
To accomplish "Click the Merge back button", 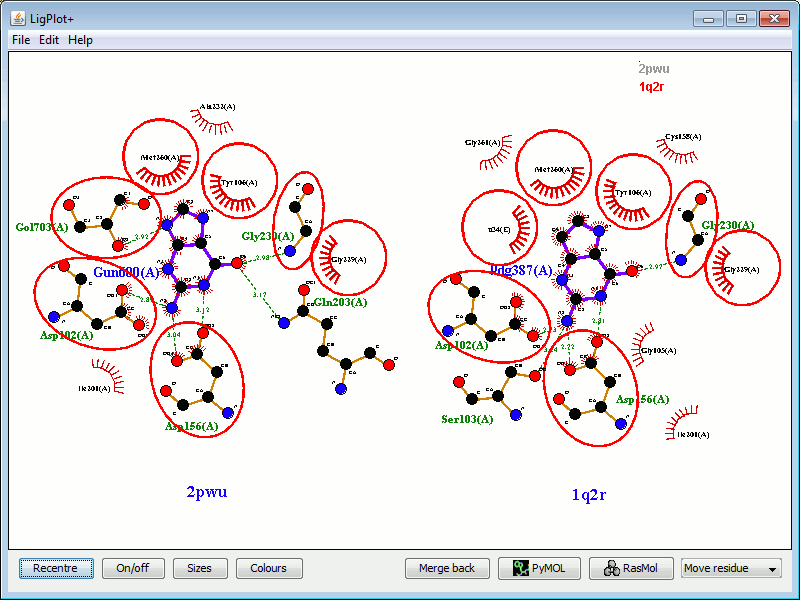I will [x=447, y=568].
